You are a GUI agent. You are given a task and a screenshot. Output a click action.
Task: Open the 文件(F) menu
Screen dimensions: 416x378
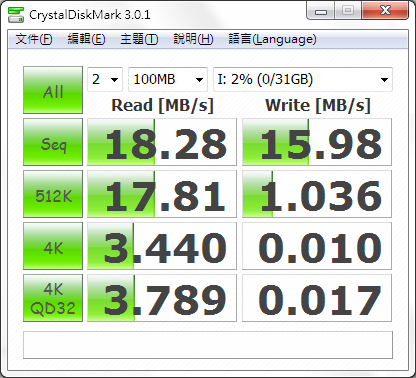[x=34, y=39]
